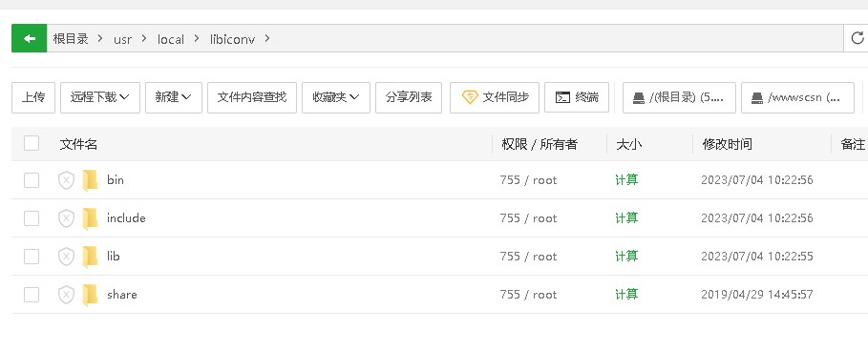Screen dimensions: 868x351
Task: Tick the select-all checkbox in header
Action: click(32, 144)
